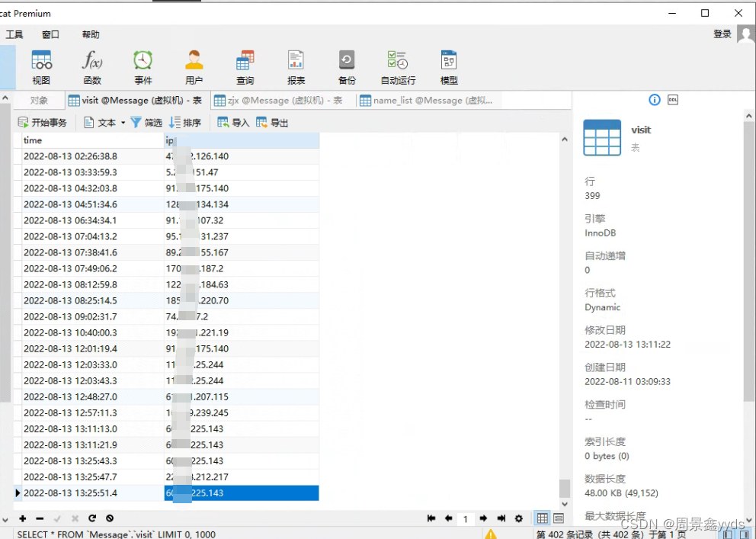Show the info panel icon
The width and height of the screenshot is (756, 539).
(655, 100)
